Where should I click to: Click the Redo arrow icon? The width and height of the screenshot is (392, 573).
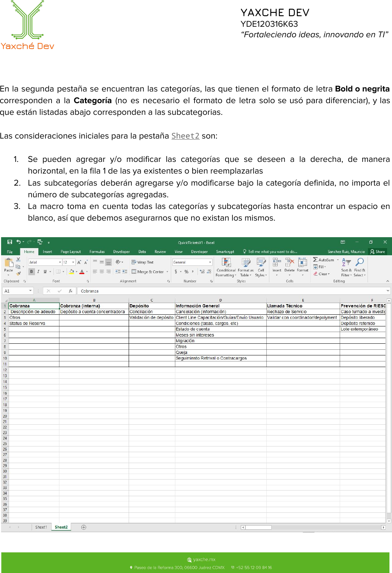[x=29, y=242]
